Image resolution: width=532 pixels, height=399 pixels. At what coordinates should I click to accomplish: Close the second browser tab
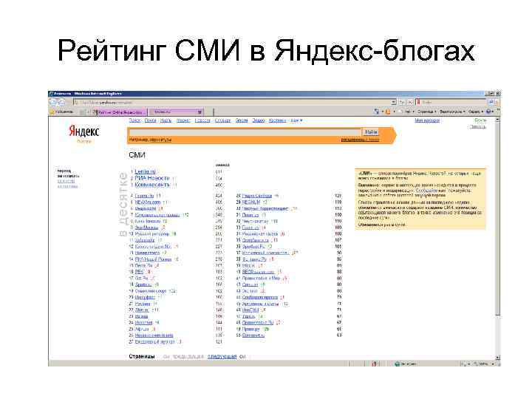coord(199,112)
